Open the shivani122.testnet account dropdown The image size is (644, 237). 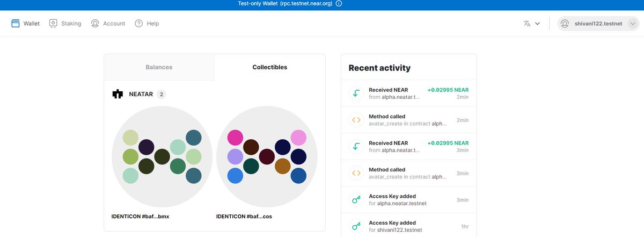pyautogui.click(x=598, y=24)
